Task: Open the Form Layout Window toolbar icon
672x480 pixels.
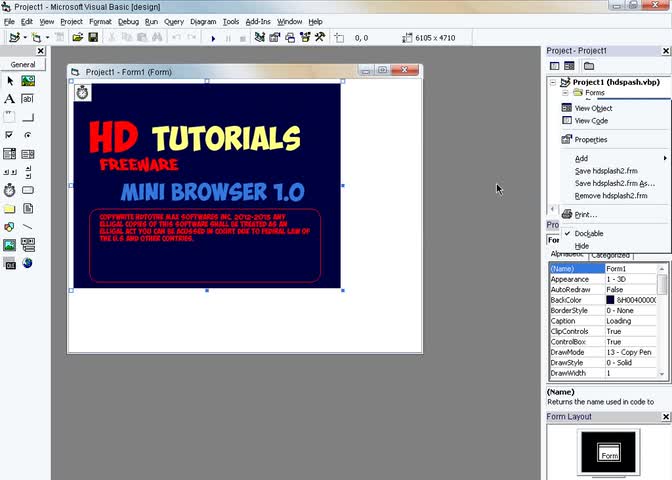Action: 290,38
